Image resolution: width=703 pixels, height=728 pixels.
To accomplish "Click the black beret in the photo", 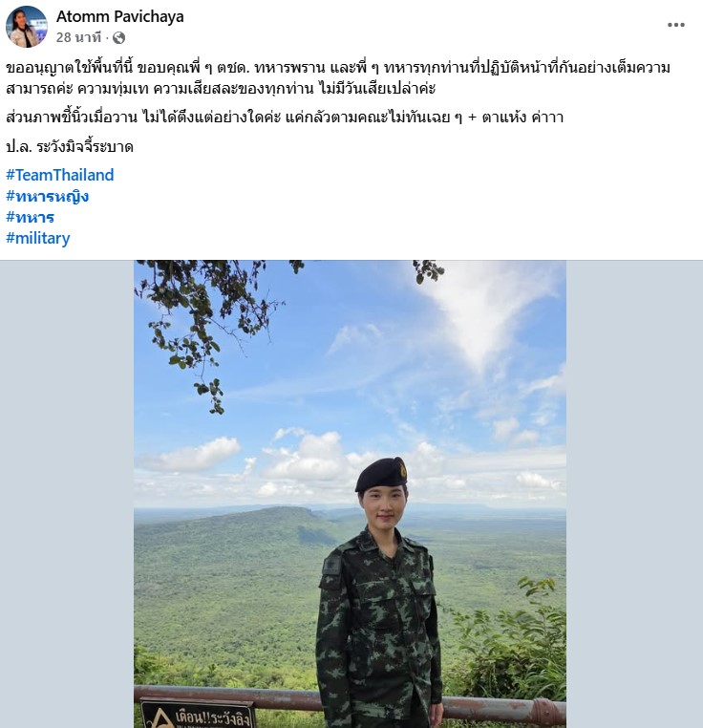I will point(381,474).
